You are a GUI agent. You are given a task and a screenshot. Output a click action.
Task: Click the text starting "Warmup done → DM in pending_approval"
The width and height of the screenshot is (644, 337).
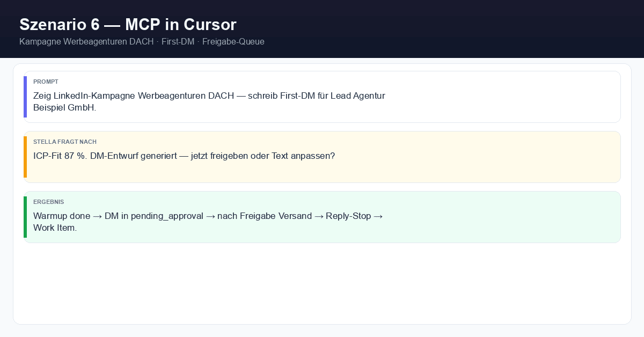(208, 222)
